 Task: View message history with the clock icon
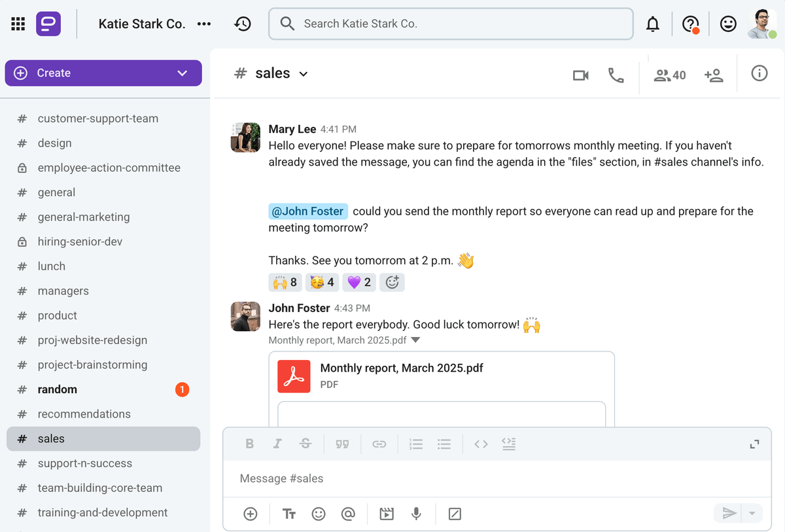click(242, 24)
